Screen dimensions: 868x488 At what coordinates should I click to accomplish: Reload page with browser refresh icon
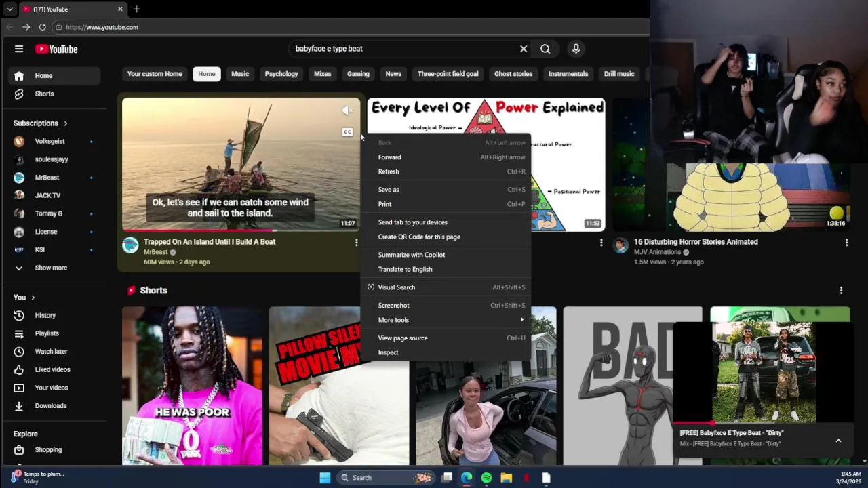point(42,27)
